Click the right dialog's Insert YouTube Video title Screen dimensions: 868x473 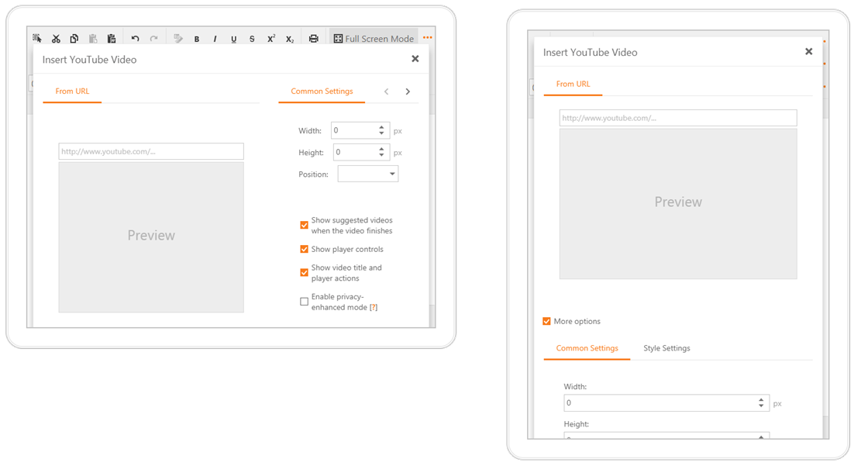[x=590, y=53]
